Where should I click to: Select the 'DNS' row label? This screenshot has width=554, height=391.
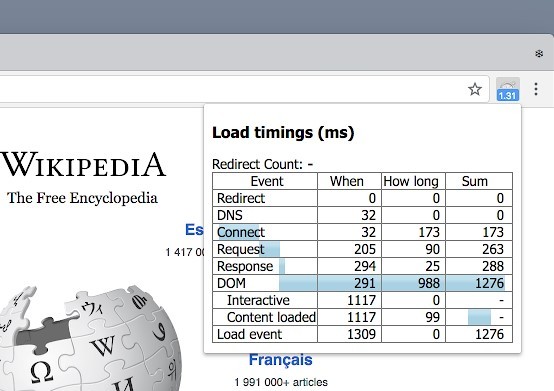230,215
